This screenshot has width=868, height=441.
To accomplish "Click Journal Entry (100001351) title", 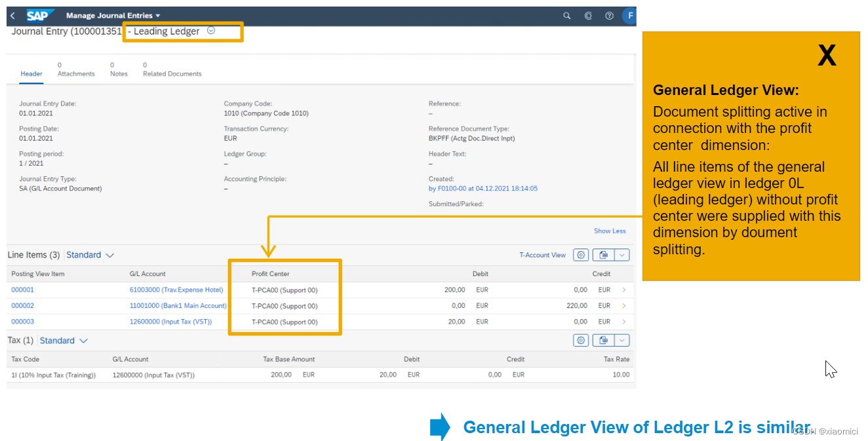I will (67, 31).
